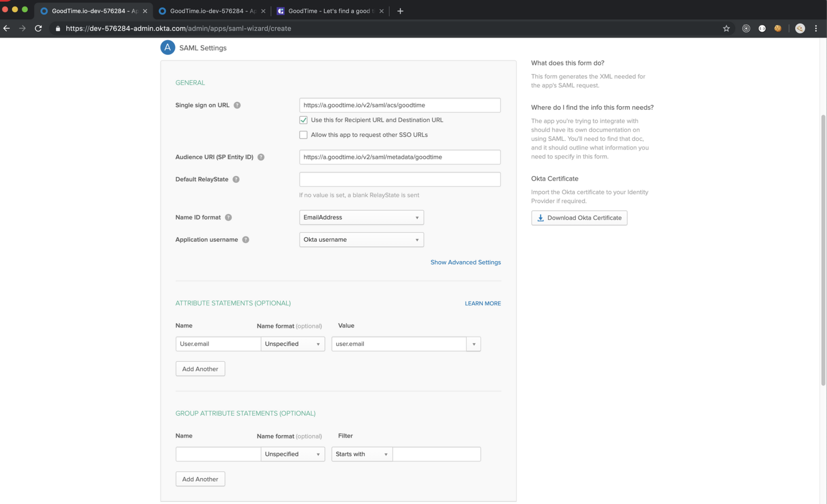This screenshot has height=504, width=827.
Task: Uncheck Use this for Recipient URL checkbox
Action: pos(303,120)
